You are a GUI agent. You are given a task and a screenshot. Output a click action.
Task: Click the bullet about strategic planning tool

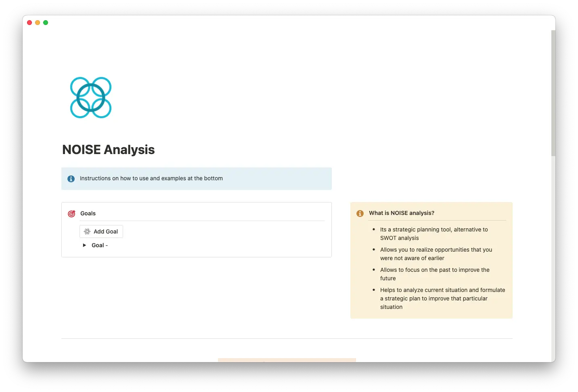click(x=434, y=234)
